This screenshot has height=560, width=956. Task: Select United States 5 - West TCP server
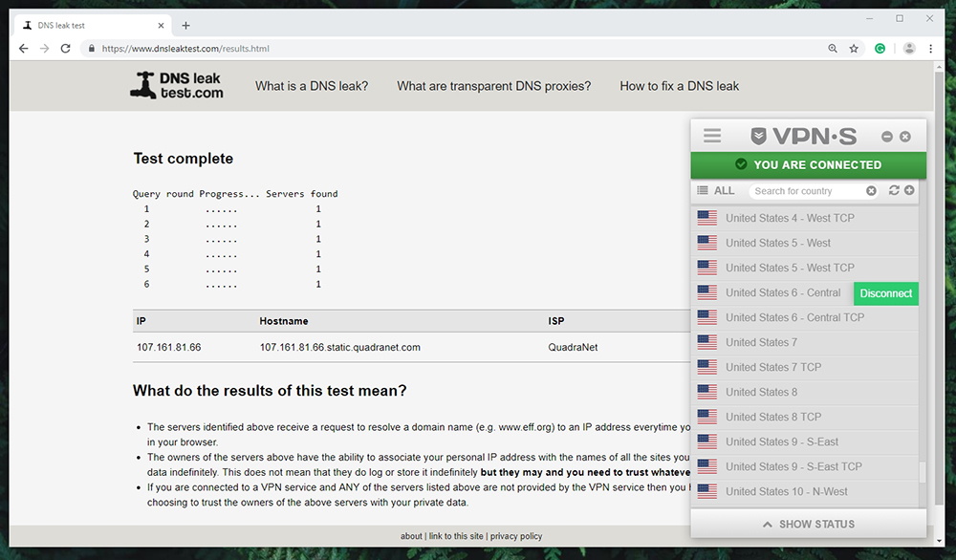tap(806, 269)
